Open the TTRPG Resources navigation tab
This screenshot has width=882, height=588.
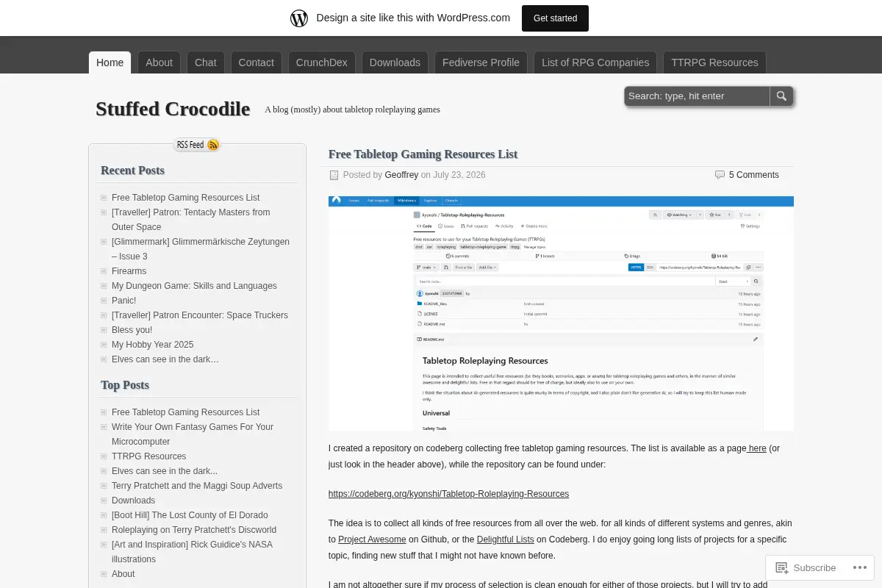pos(714,62)
